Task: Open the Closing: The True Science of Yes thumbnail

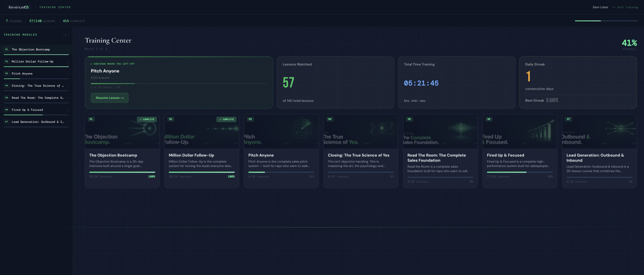Action: coord(361,131)
